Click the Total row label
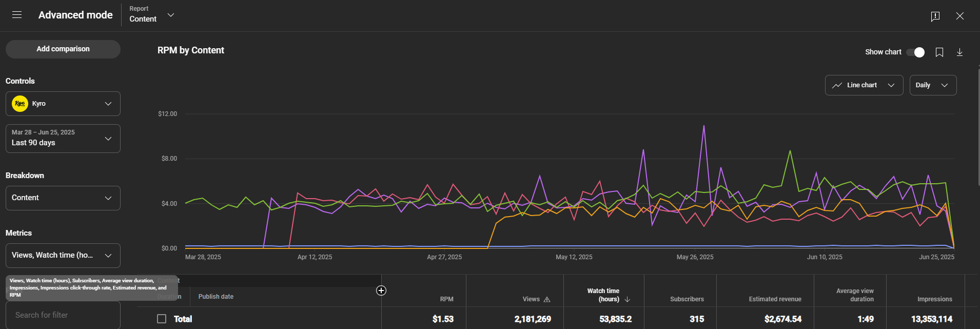Image resolution: width=980 pixels, height=329 pixels. click(183, 319)
